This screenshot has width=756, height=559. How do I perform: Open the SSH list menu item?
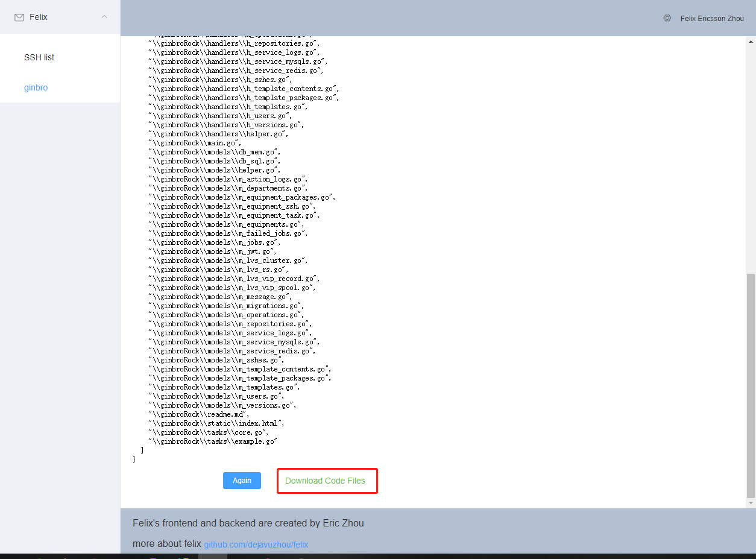pos(39,57)
